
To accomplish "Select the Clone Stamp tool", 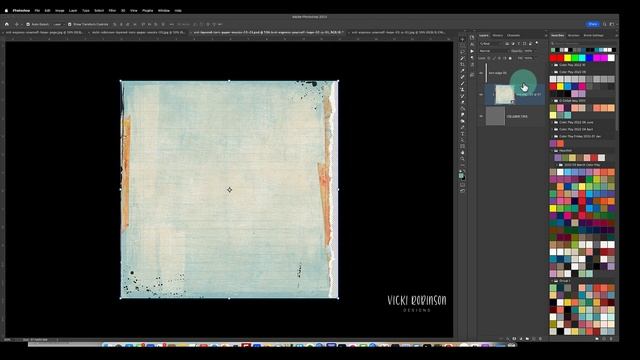I will click(462, 89).
